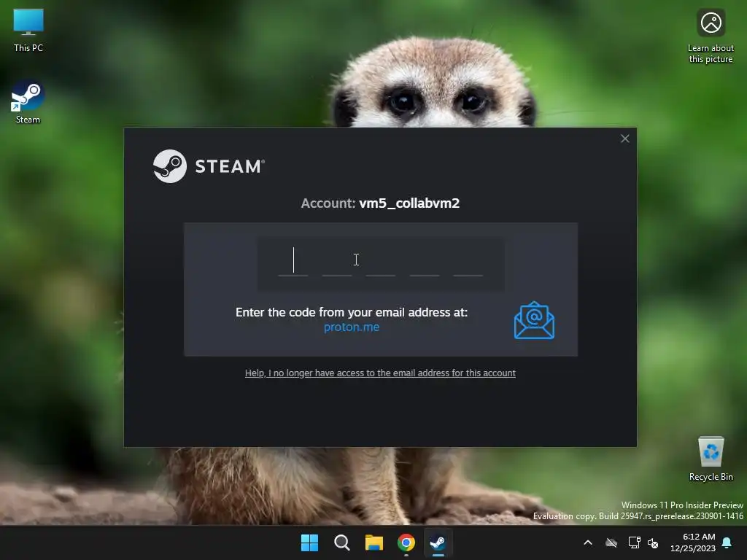This screenshot has height=560, width=747.
Task: Click the Steam taskbar icon
Action: (x=438, y=542)
